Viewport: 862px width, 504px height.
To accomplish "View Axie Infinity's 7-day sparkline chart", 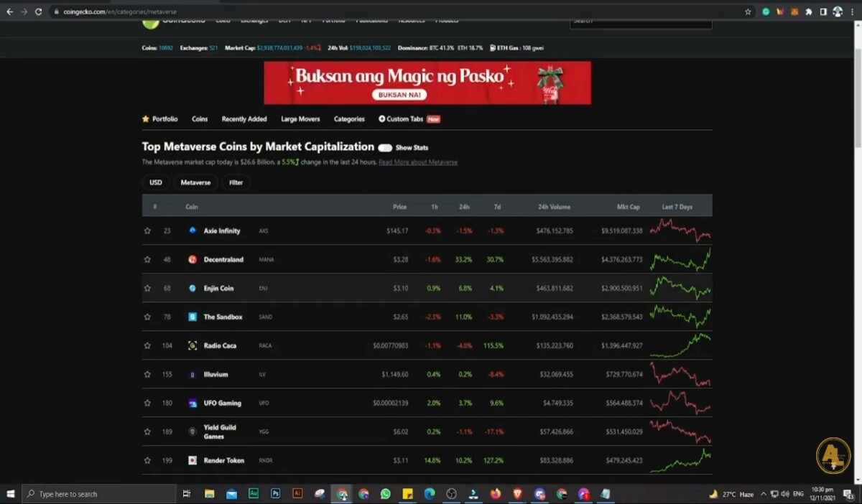I will (x=680, y=230).
